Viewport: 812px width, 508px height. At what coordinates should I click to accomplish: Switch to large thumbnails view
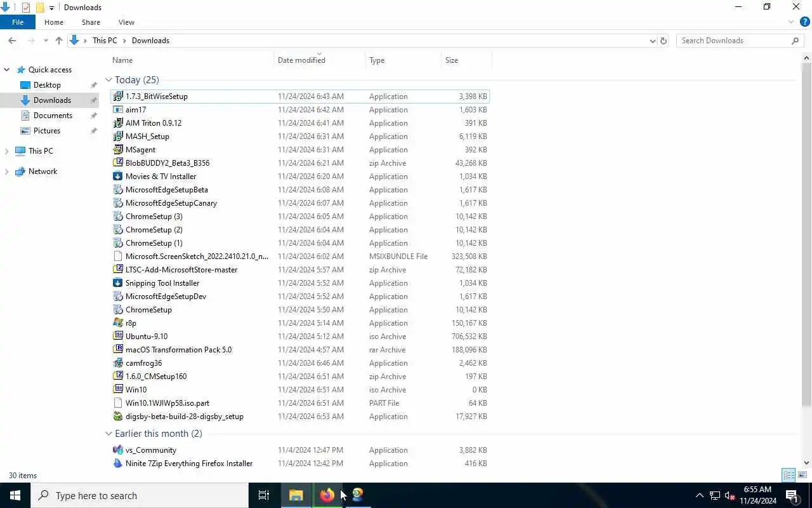click(802, 475)
